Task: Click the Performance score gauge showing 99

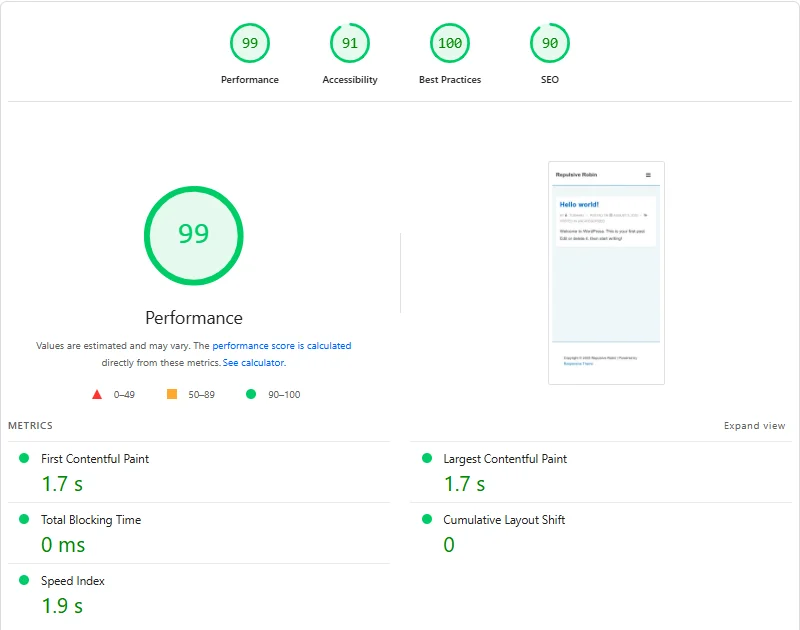Action: [250, 43]
